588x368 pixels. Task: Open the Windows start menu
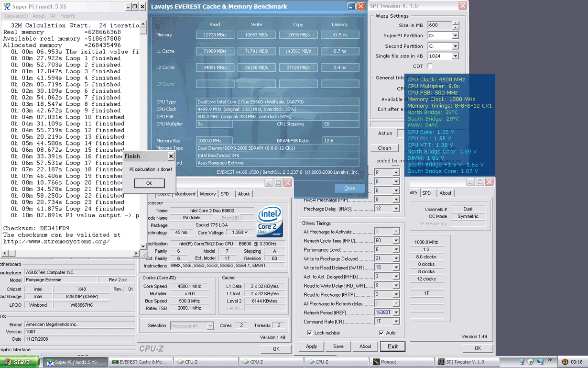click(20, 362)
